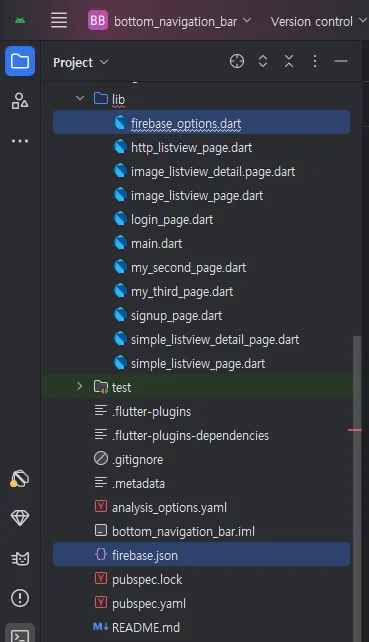Click the test folder icon
The height and width of the screenshot is (642, 369).
pyautogui.click(x=101, y=387)
